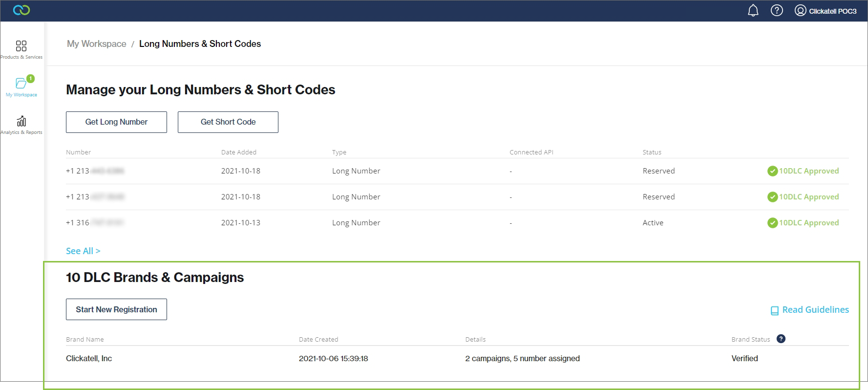Open the Clickatell, Inc brand row

89,358
